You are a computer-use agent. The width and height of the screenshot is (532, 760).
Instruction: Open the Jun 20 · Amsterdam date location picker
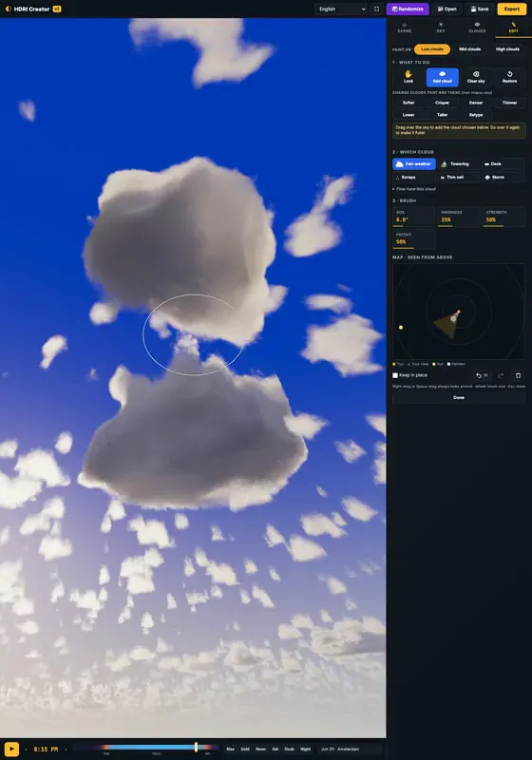coord(350,749)
